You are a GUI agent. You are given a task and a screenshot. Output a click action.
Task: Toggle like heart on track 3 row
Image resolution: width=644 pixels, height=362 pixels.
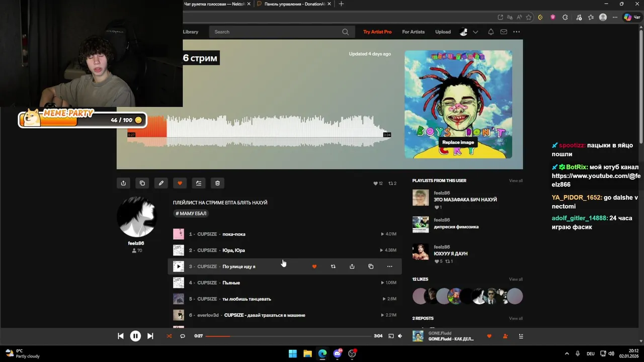314,266
